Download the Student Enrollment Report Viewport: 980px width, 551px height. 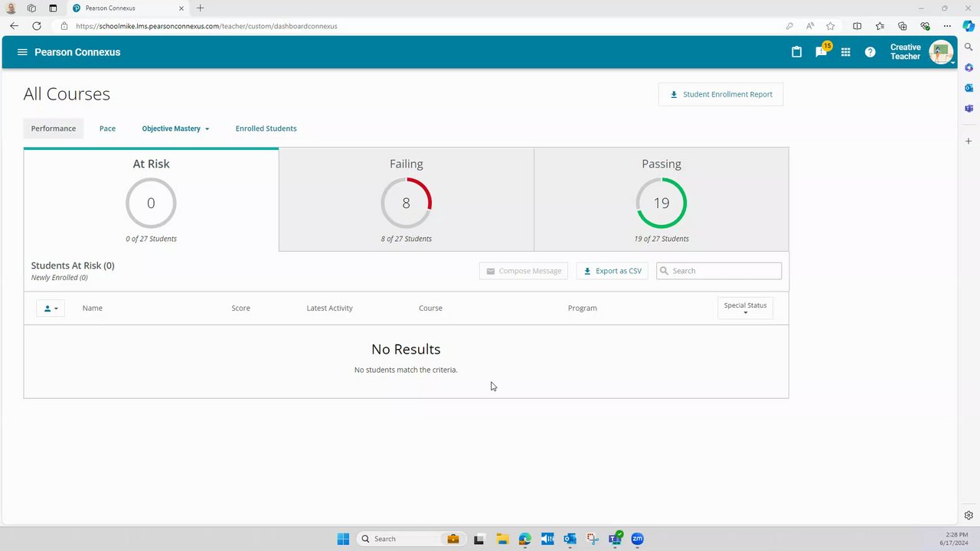(720, 94)
